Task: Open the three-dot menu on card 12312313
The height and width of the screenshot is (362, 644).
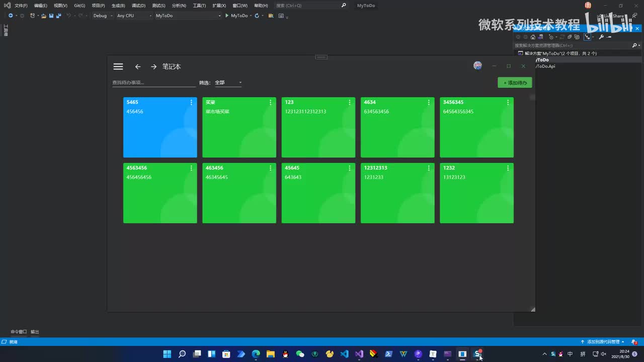Action: tap(429, 168)
